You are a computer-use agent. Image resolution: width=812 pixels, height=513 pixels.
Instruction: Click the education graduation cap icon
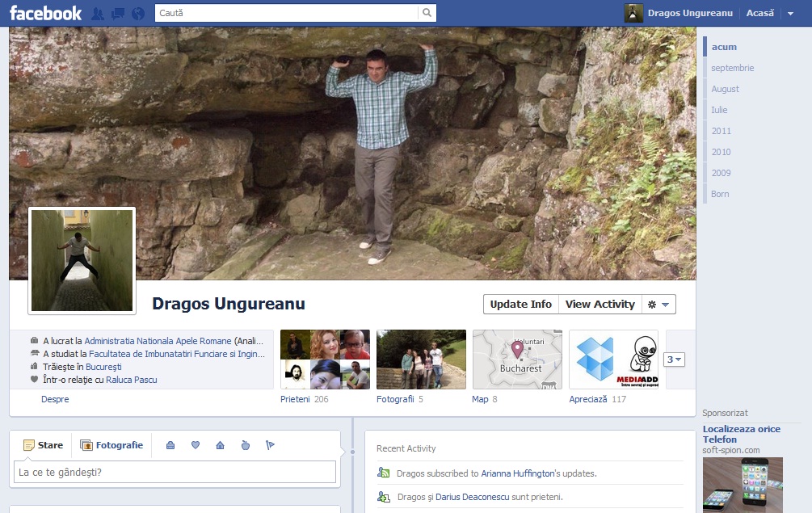click(34, 354)
